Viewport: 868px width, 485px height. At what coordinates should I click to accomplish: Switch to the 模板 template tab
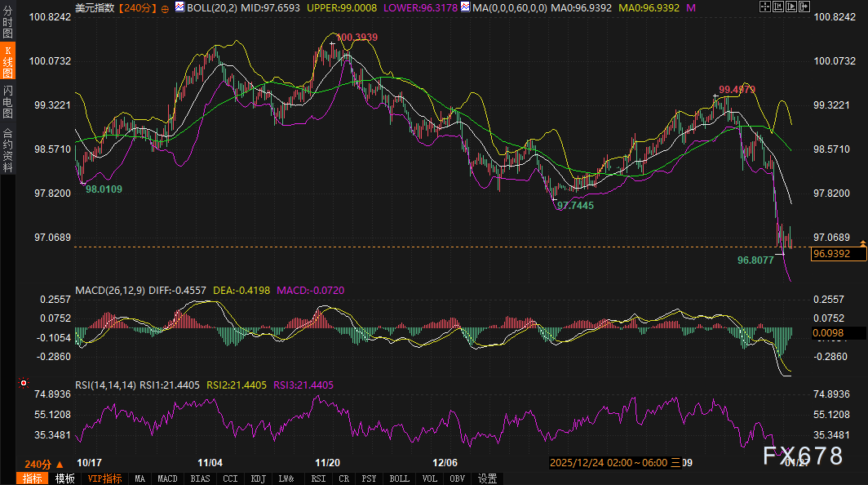[x=65, y=478]
